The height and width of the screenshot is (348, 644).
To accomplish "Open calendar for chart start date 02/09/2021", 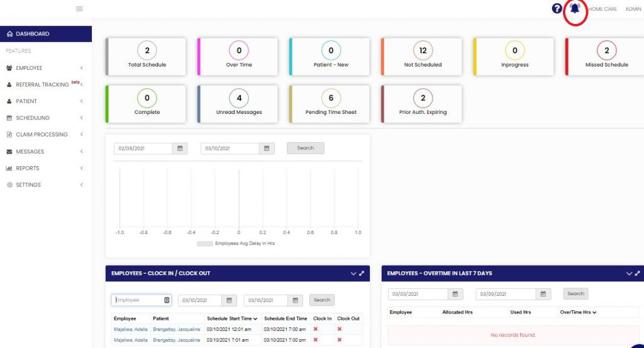I will coord(180,149).
